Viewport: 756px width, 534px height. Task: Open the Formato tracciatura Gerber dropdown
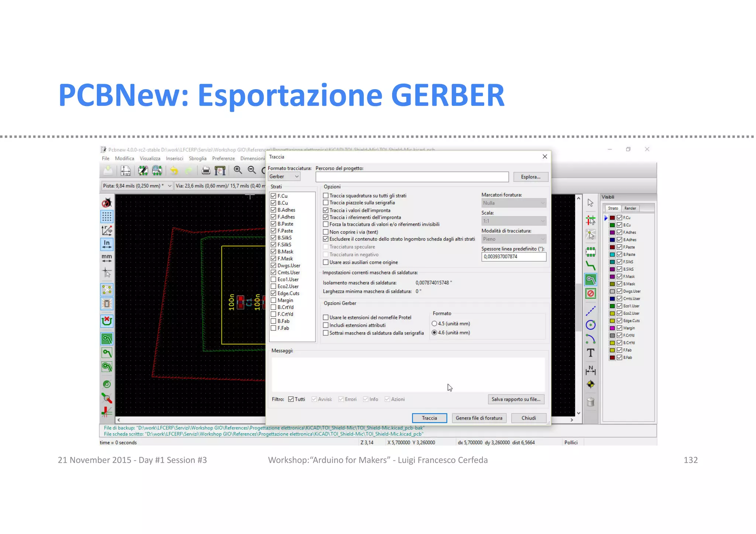pyautogui.click(x=284, y=177)
